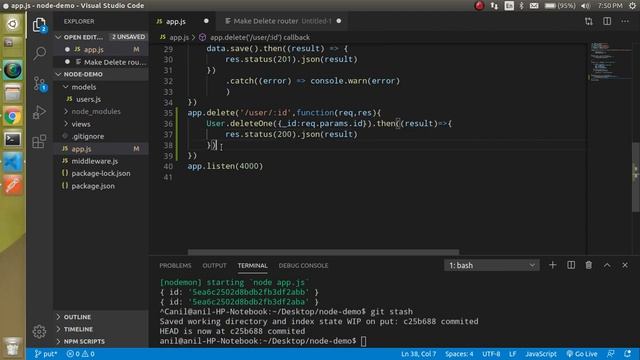Split the editor right
This screenshot has width=640, height=360.
click(607, 21)
